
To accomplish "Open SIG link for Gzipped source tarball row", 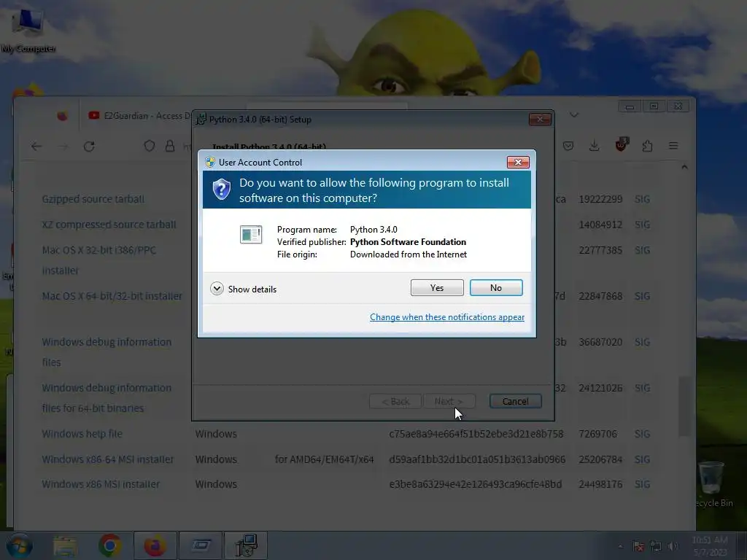I will pos(642,199).
